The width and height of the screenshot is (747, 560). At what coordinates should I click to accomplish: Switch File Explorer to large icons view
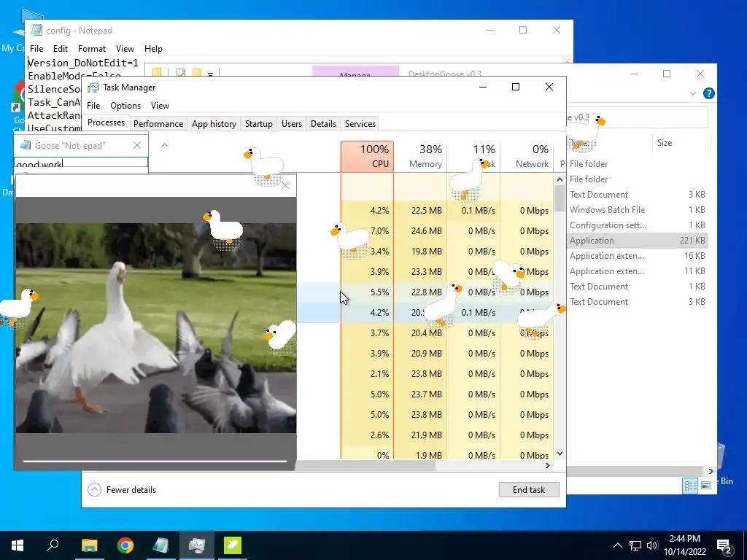click(706, 485)
